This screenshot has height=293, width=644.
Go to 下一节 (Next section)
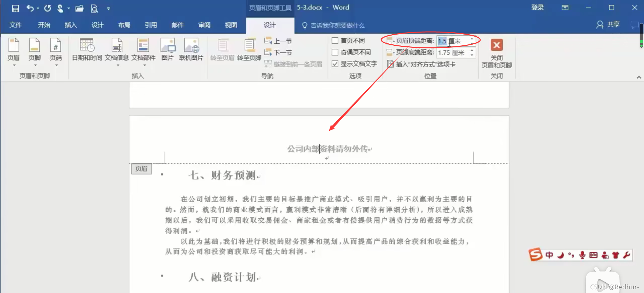278,52
